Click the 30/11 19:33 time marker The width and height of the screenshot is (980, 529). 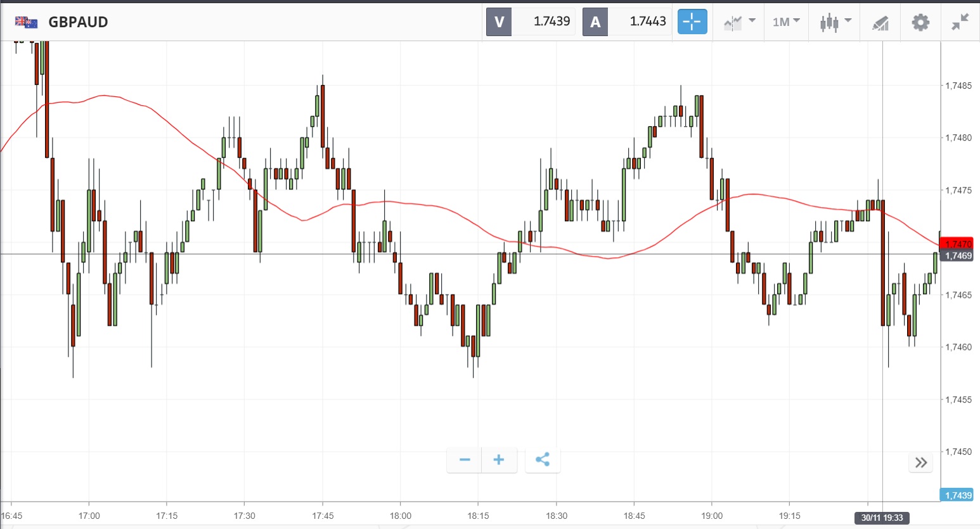(882, 518)
